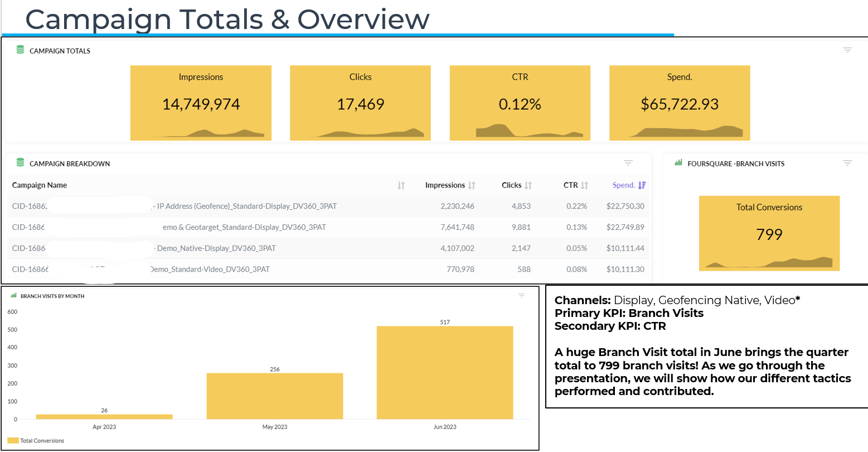868x452 pixels.
Task: Click the 7,641,748 impressions cell
Action: click(x=457, y=227)
